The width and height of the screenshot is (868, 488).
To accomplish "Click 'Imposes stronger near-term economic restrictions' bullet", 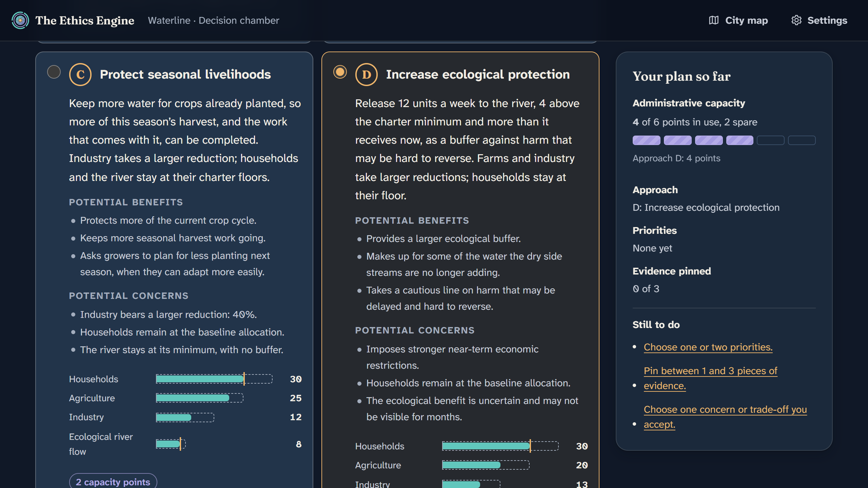I will tap(452, 357).
